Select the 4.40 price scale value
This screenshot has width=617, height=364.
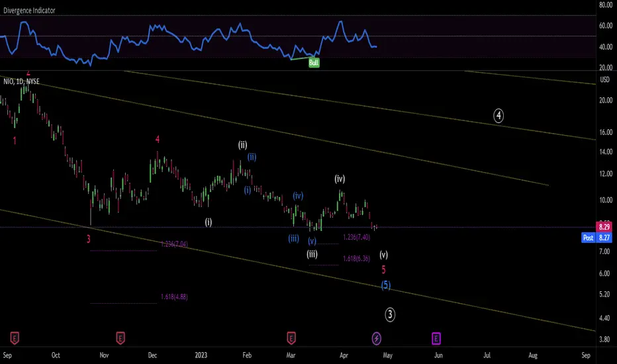[606, 318]
